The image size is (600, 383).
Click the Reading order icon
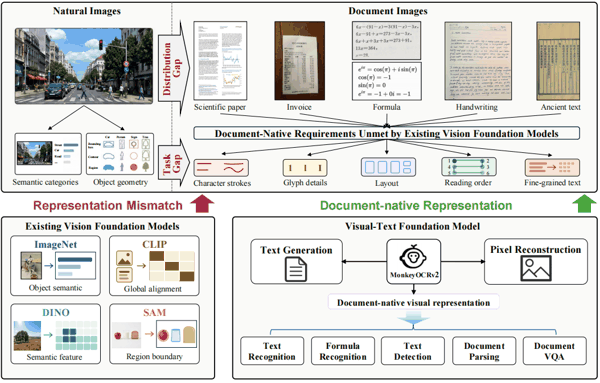[x=469, y=167]
